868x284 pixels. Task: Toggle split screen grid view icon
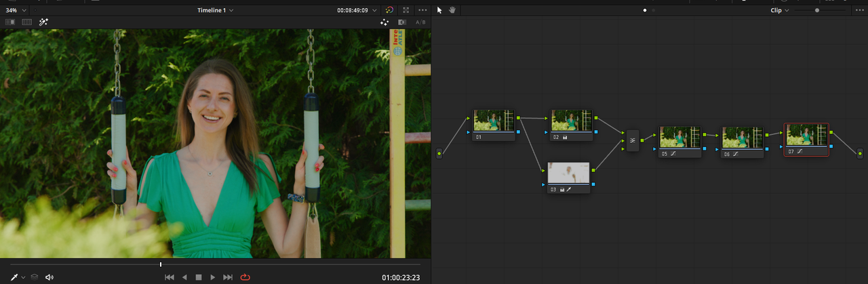tap(27, 22)
